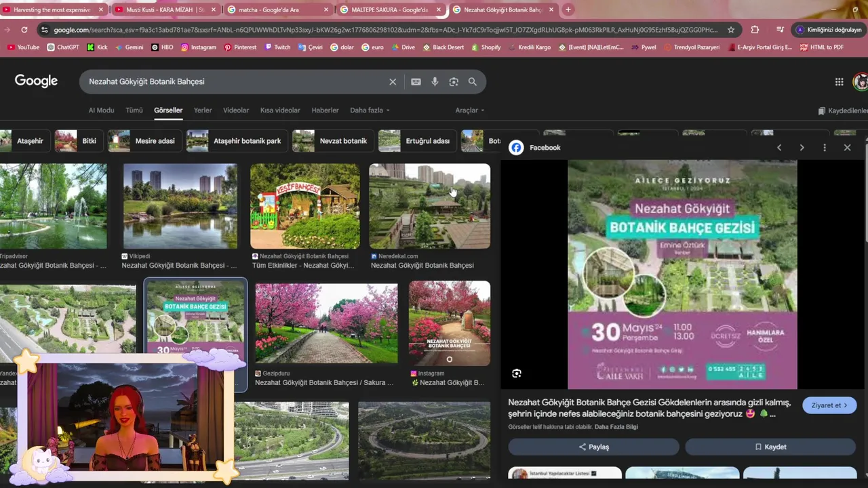Switch to 'Harvesting the most expensive' tab
Viewport: 868px width, 488px height.
[x=53, y=9]
